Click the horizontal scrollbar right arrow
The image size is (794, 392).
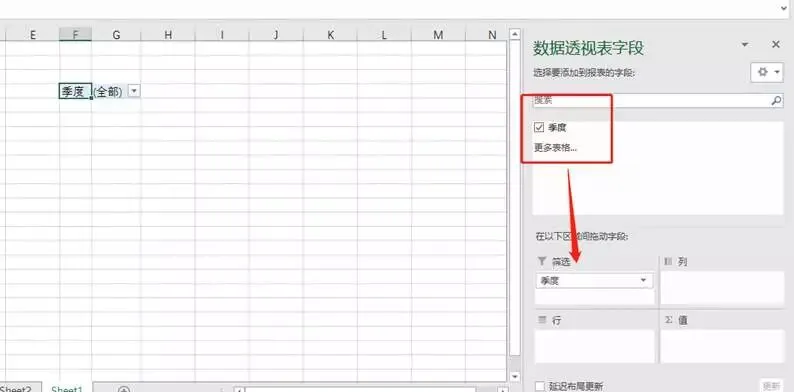502,389
